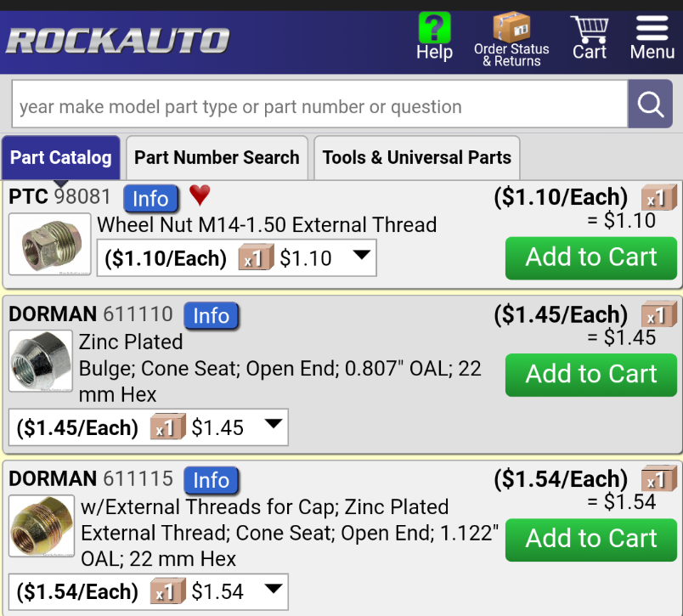Click the 'Zinc Plated' line of Dorman 611110
The width and height of the screenshot is (683, 616).
tap(131, 342)
